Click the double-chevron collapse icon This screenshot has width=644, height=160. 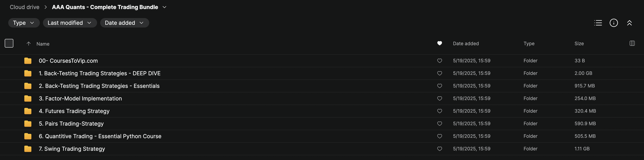click(x=629, y=23)
